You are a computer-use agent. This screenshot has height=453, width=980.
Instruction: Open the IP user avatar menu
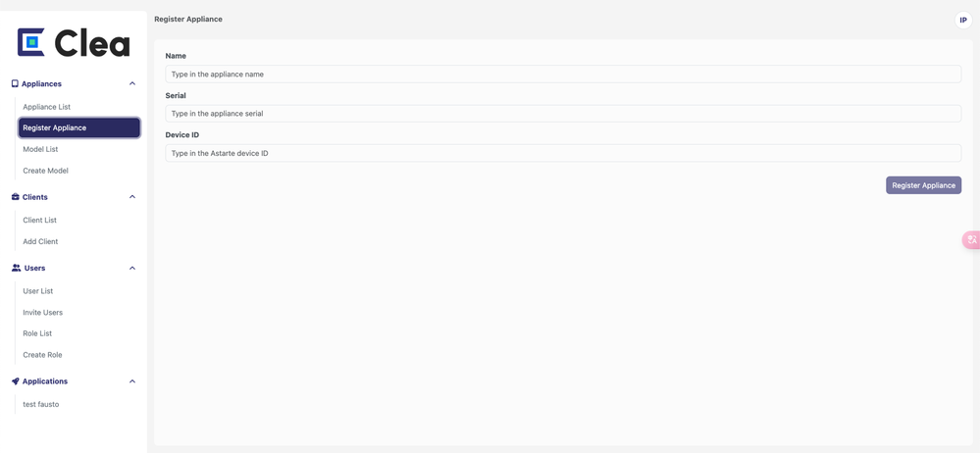tap(962, 20)
